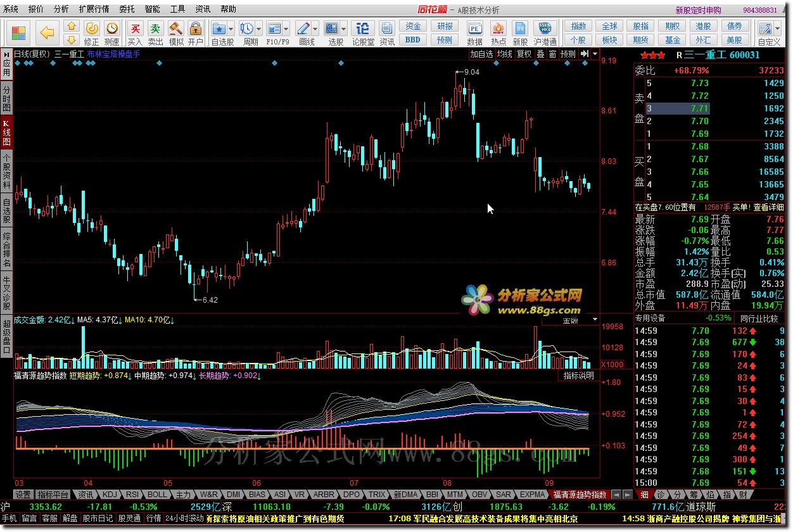
Task: Open the 智能 menu
Action: [153, 9]
